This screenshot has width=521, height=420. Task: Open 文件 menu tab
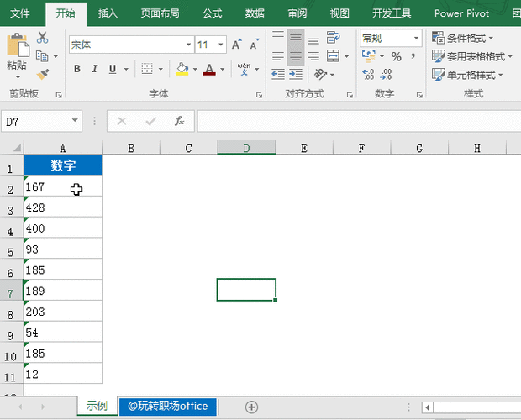click(20, 13)
